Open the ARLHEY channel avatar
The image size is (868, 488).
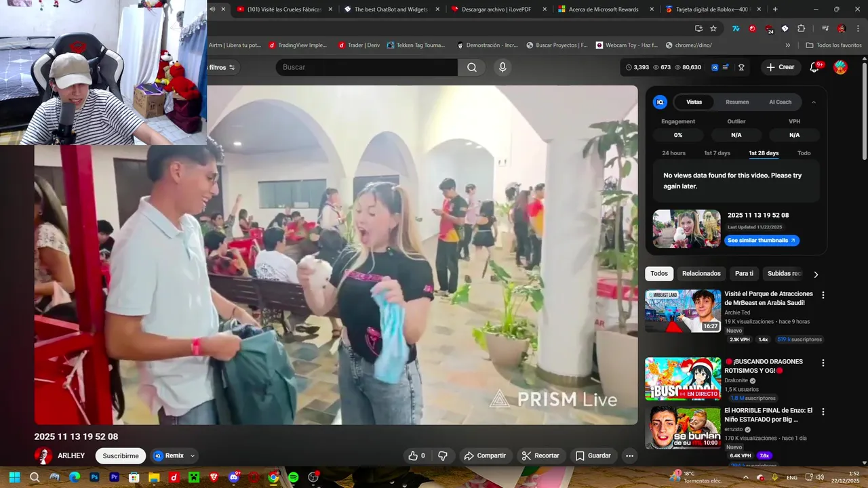43,455
